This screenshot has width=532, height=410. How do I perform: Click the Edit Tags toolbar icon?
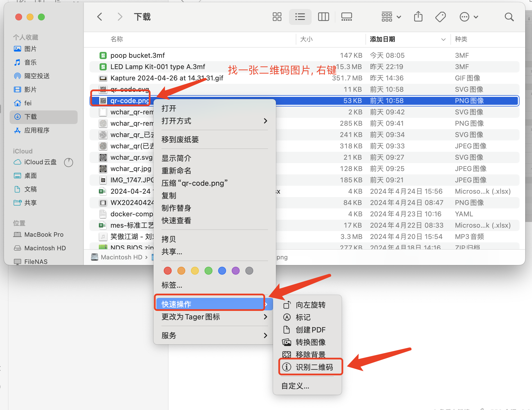pyautogui.click(x=441, y=17)
